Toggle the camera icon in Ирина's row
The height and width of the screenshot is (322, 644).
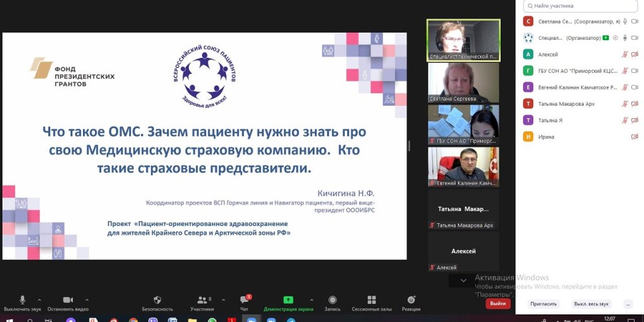634,136
